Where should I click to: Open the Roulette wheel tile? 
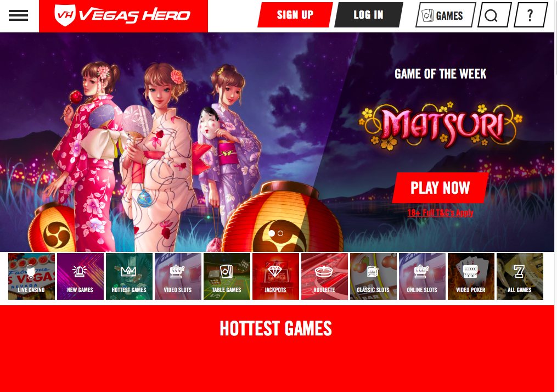click(x=325, y=276)
